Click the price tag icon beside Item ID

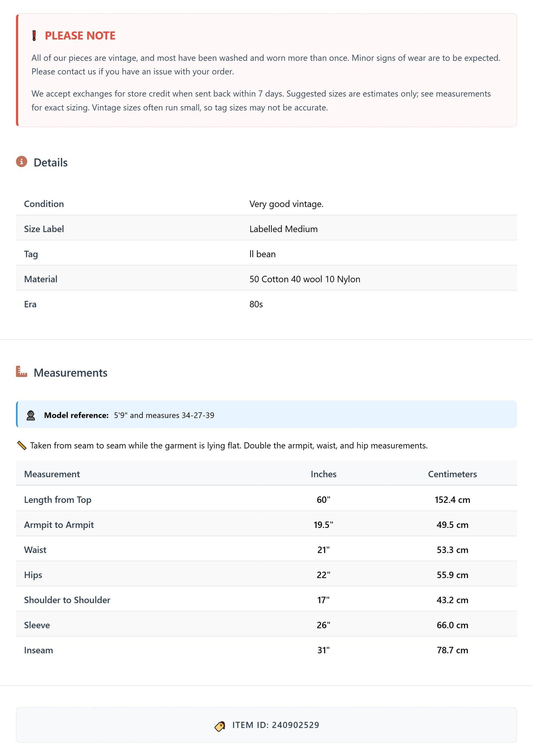click(220, 726)
